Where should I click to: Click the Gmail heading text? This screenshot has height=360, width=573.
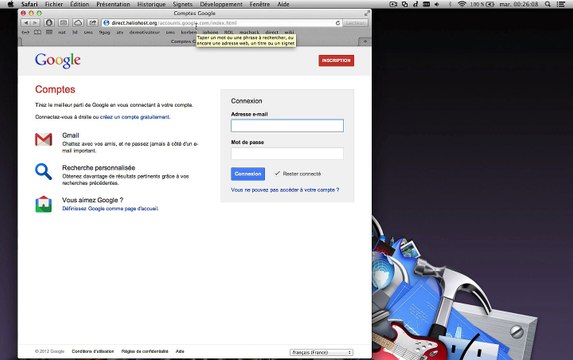[x=71, y=135]
